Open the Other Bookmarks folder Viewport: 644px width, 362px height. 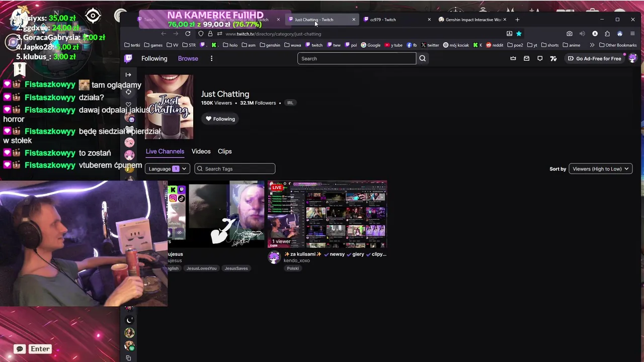click(618, 45)
